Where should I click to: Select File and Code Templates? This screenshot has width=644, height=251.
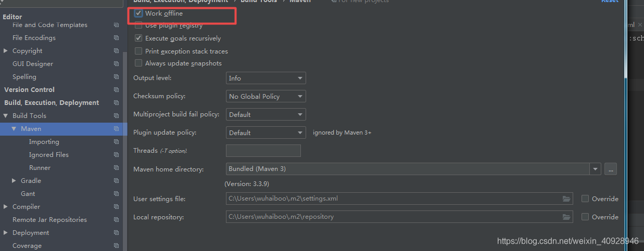[50, 25]
